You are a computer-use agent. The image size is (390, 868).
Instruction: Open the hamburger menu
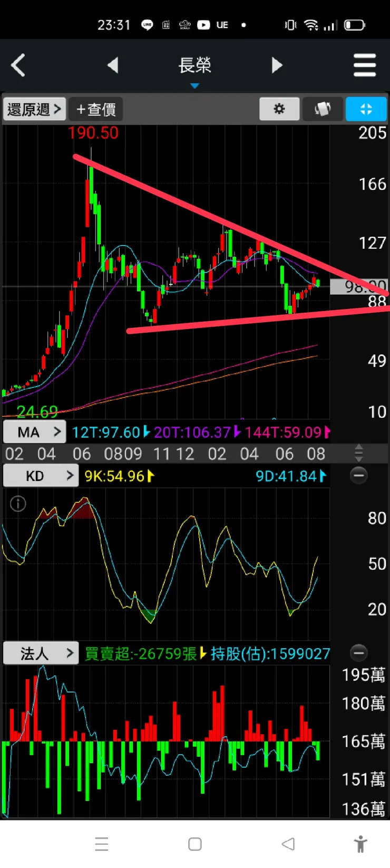pyautogui.click(x=365, y=65)
